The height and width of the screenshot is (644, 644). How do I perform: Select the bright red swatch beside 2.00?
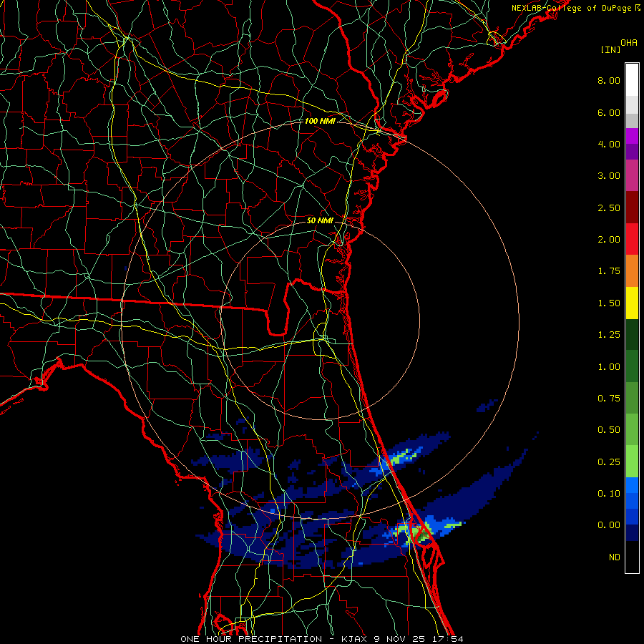(x=632, y=240)
